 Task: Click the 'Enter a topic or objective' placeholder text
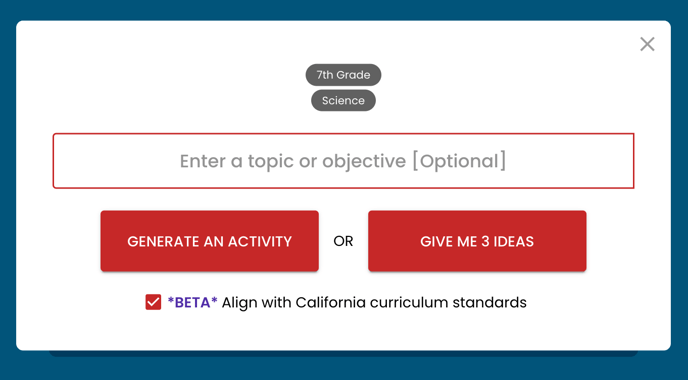[293, 161]
